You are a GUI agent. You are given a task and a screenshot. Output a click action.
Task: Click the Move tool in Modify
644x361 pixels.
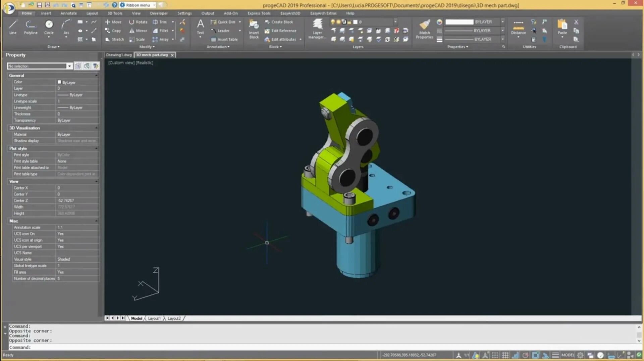pos(113,22)
